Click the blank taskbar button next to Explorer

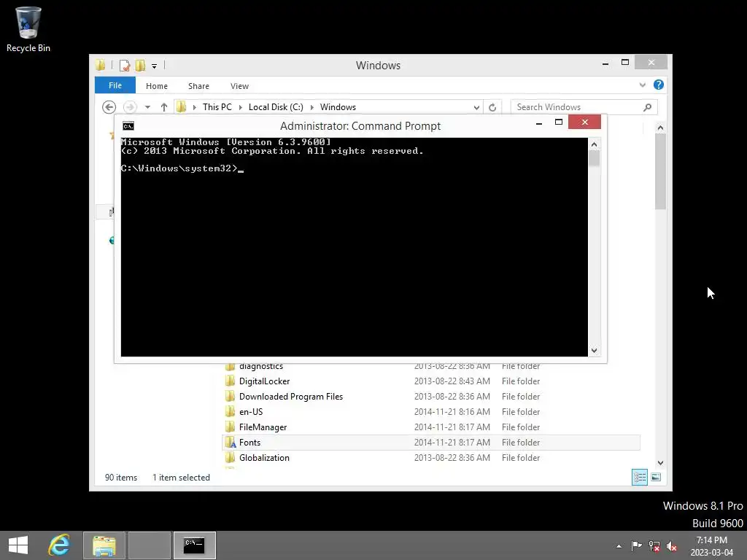tap(149, 545)
